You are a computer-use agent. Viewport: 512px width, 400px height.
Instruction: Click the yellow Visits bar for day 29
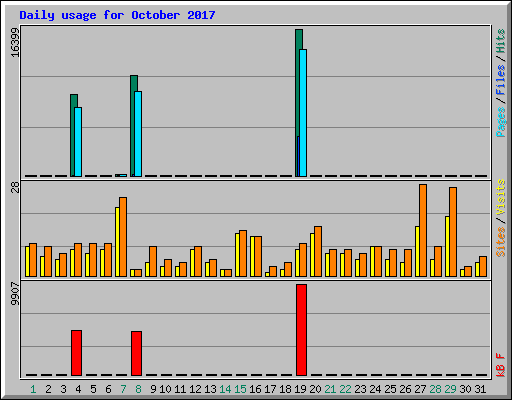point(447,246)
